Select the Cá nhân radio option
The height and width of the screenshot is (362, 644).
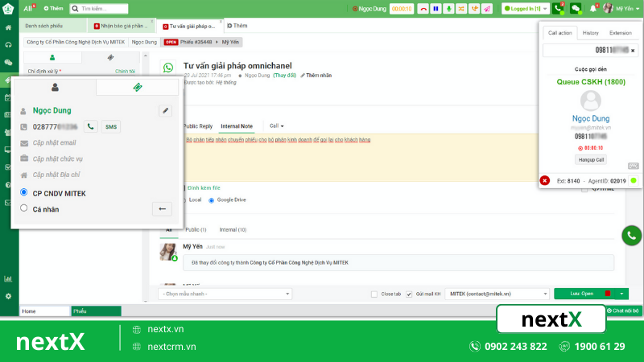pos(24,208)
